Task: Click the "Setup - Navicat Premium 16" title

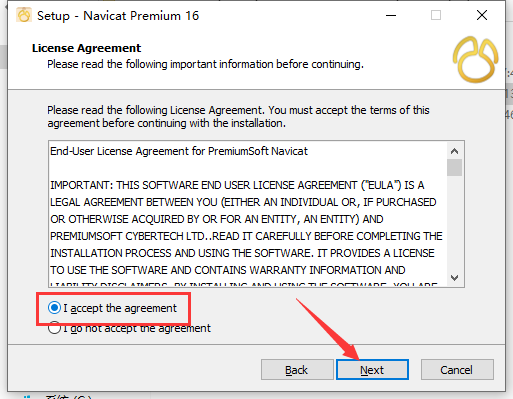Action: [x=118, y=16]
